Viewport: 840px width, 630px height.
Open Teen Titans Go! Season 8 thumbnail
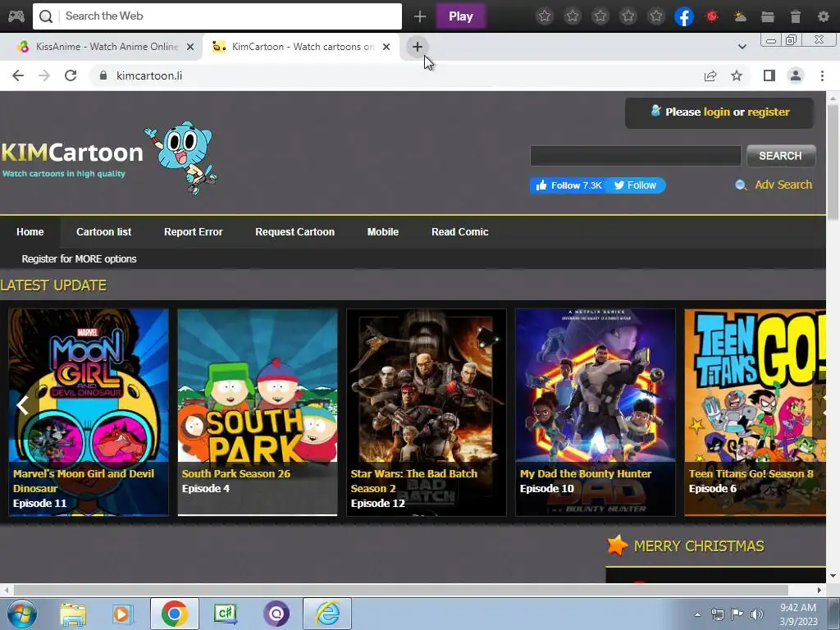pos(755,412)
